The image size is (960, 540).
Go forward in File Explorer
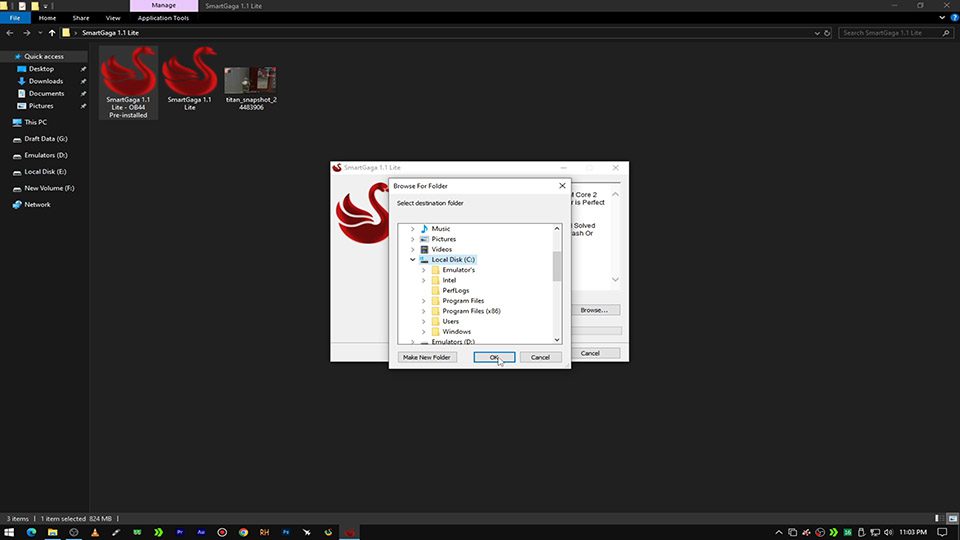tap(26, 33)
